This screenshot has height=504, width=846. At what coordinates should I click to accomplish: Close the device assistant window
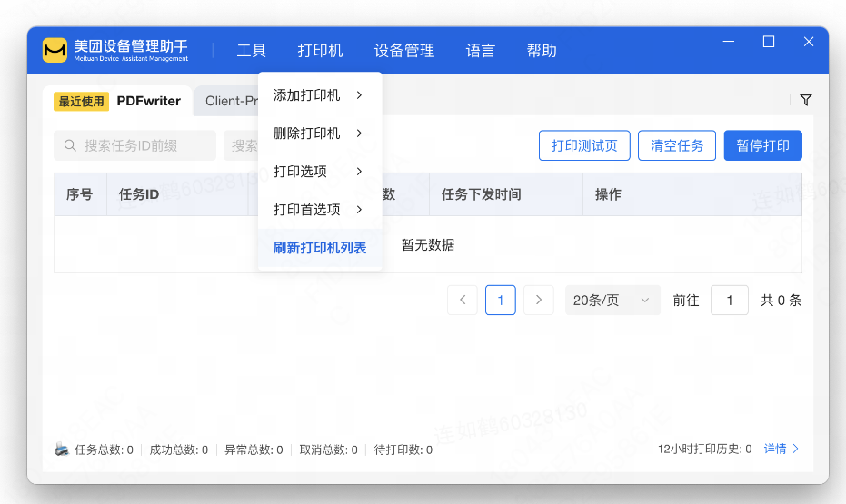pos(808,42)
